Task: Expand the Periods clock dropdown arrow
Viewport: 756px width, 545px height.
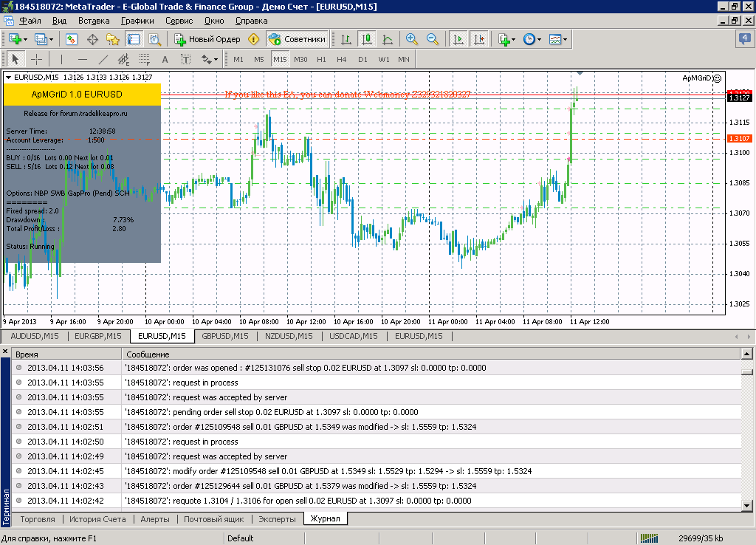Action: coord(540,40)
